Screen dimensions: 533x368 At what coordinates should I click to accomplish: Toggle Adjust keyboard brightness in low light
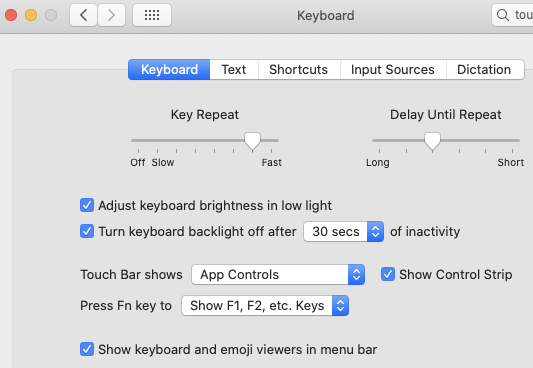click(87, 206)
